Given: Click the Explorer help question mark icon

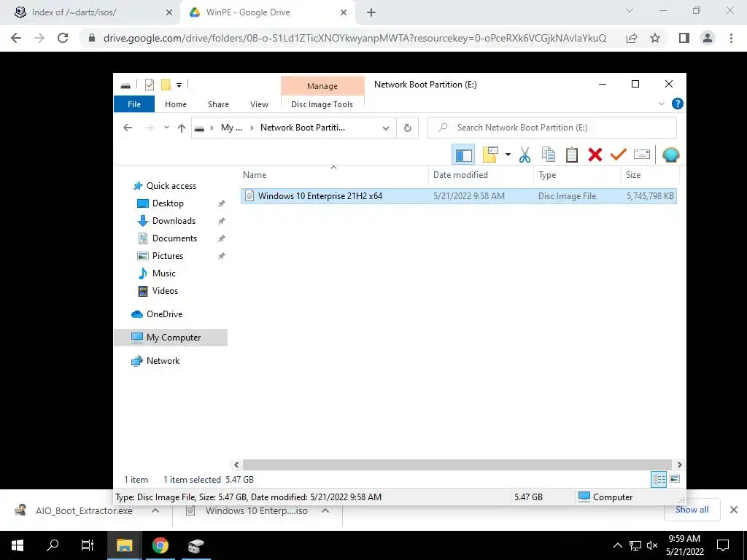Looking at the screenshot, I should (677, 104).
